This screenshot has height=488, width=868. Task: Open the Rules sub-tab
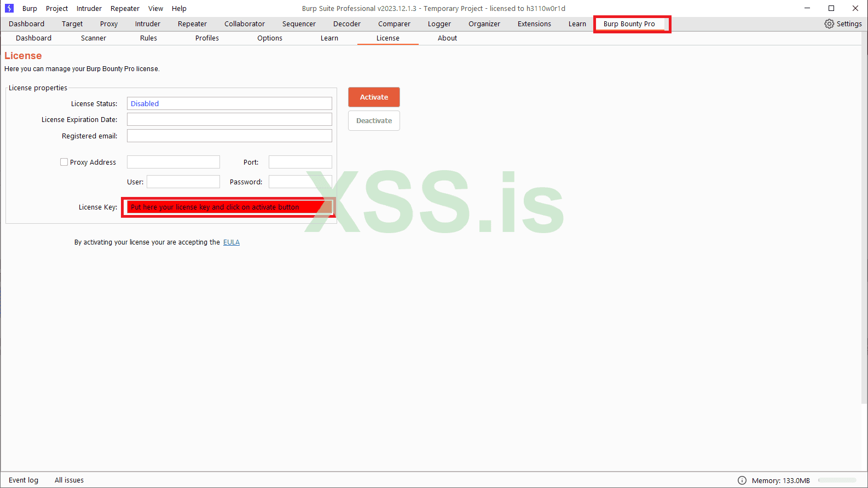pyautogui.click(x=148, y=38)
